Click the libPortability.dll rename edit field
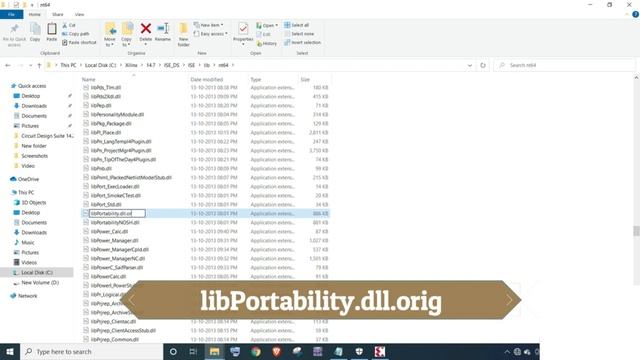Image resolution: width=640 pixels, height=360 pixels. pos(117,213)
